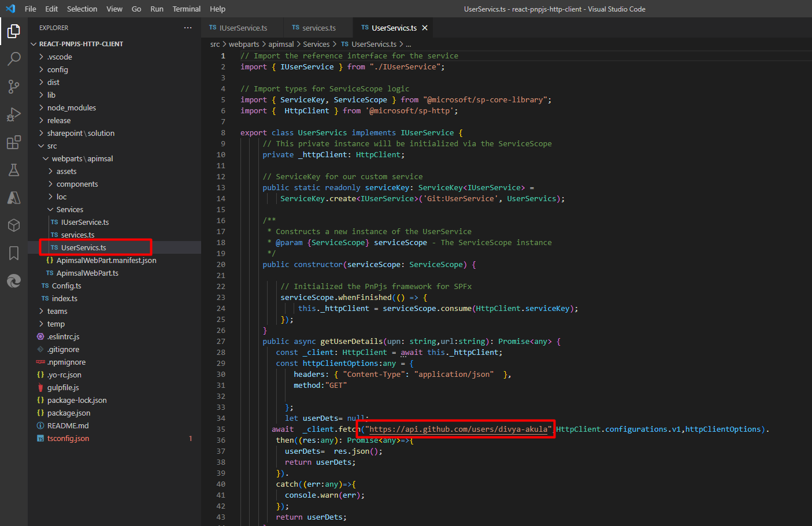Collapse the REACT-PNPJS-HTTP-CLIENT root folder
This screenshot has height=526, width=812.
pos(114,44)
